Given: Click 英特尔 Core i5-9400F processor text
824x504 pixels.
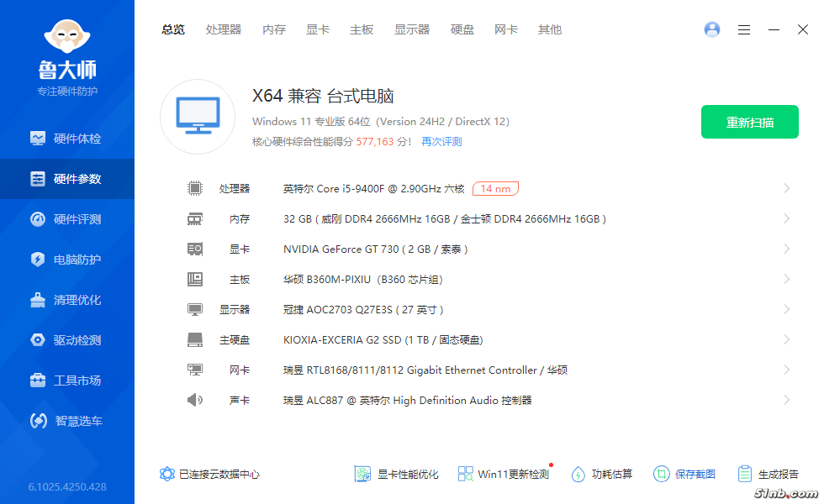Looking at the screenshot, I should tap(373, 188).
